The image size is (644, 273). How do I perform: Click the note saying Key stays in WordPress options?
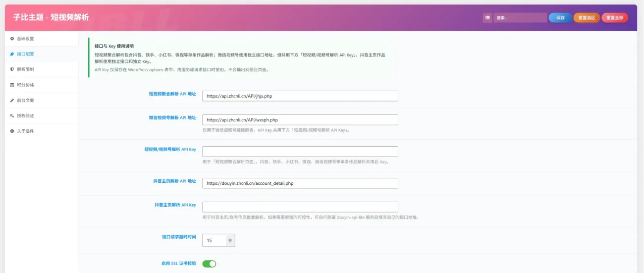point(182,70)
